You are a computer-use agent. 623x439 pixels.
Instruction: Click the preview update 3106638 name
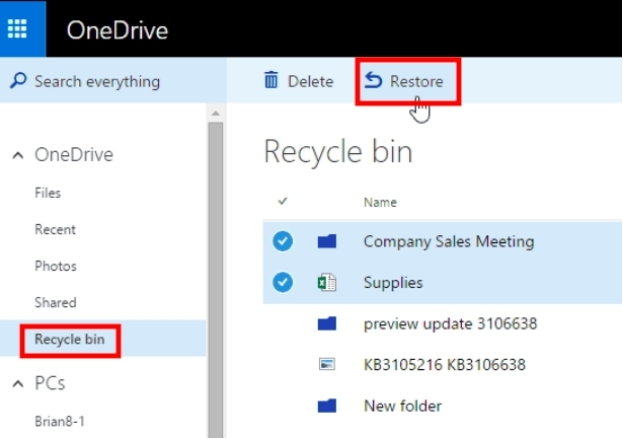450,324
